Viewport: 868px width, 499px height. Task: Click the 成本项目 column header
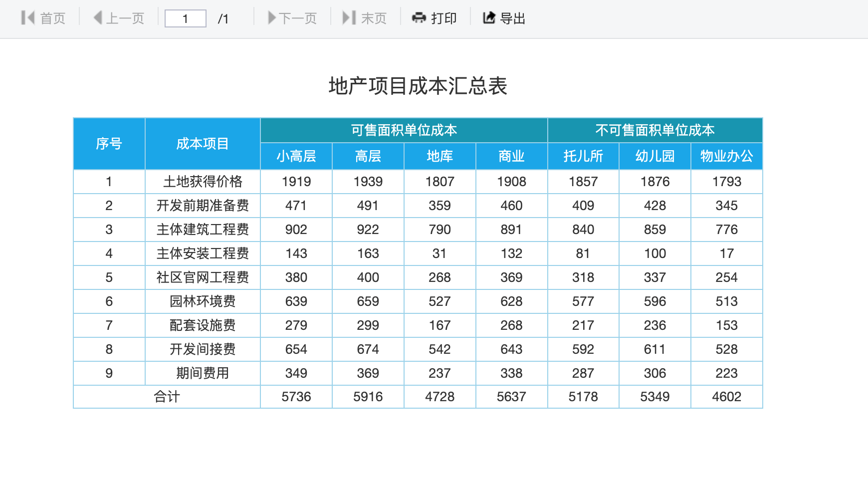click(203, 144)
